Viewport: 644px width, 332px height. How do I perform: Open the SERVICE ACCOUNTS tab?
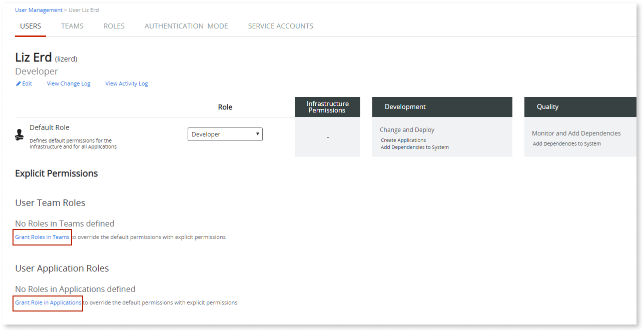tap(280, 26)
